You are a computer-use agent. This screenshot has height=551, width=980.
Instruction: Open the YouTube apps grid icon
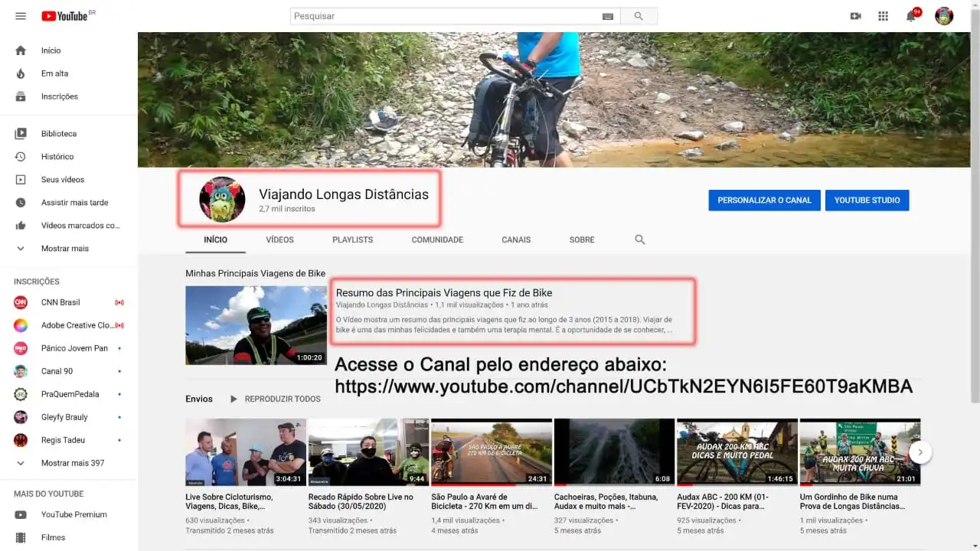pyautogui.click(x=883, y=16)
